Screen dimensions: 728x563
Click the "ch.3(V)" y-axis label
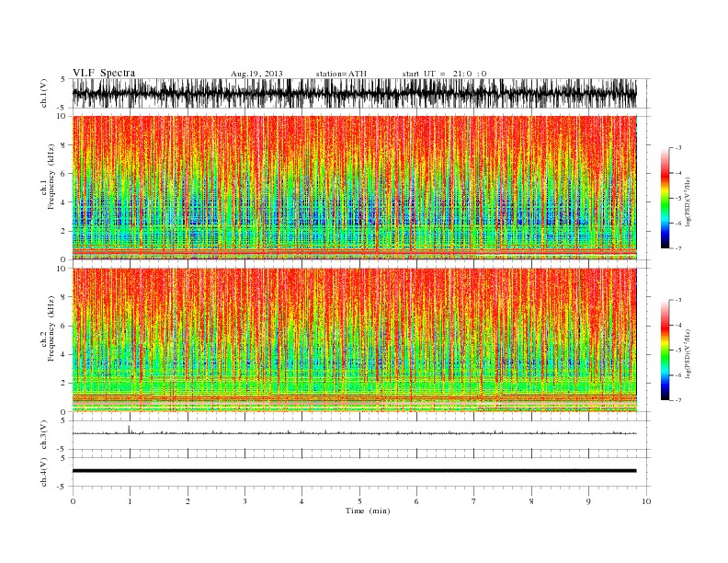[x=44, y=435]
